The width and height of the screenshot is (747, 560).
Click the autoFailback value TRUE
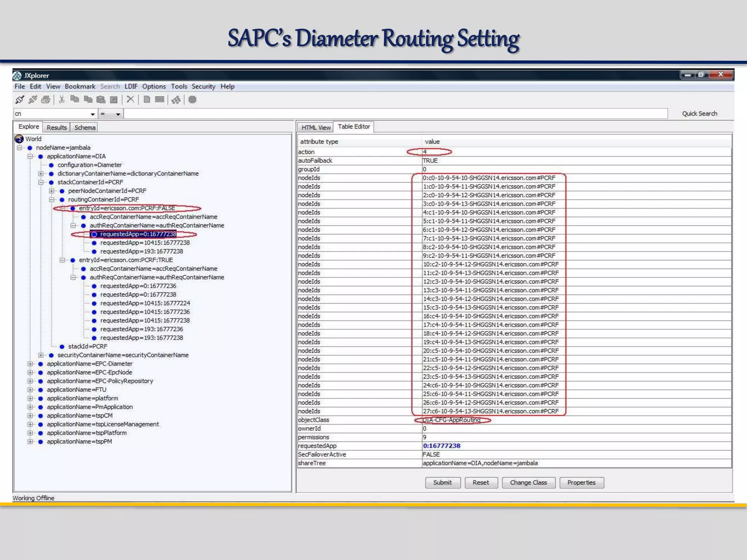pos(430,161)
